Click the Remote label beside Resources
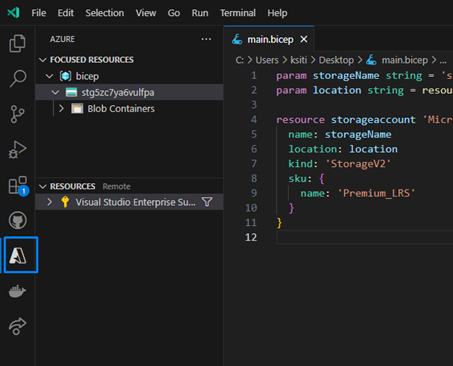This screenshot has width=453, height=366. pos(116,186)
